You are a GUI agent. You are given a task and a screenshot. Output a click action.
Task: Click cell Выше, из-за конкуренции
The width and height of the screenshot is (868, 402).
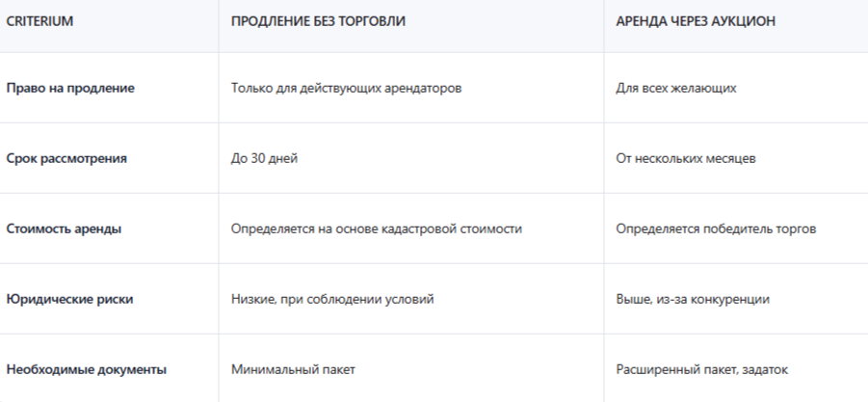coord(693,299)
